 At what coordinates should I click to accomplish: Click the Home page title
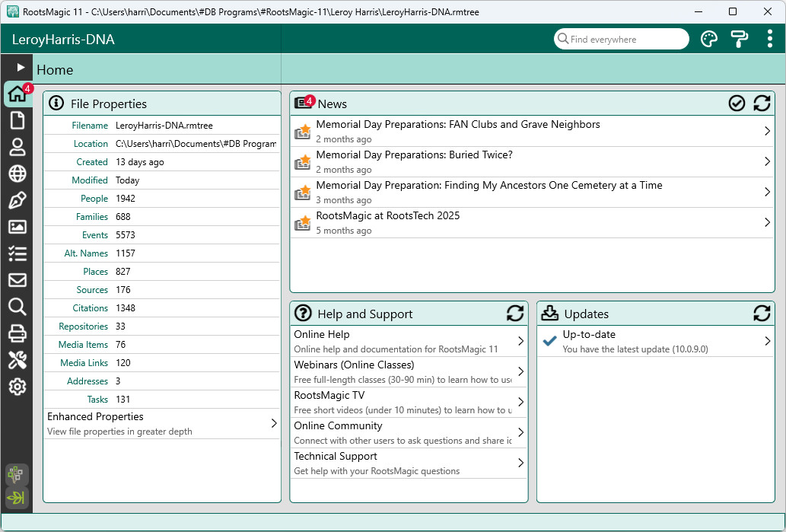55,70
